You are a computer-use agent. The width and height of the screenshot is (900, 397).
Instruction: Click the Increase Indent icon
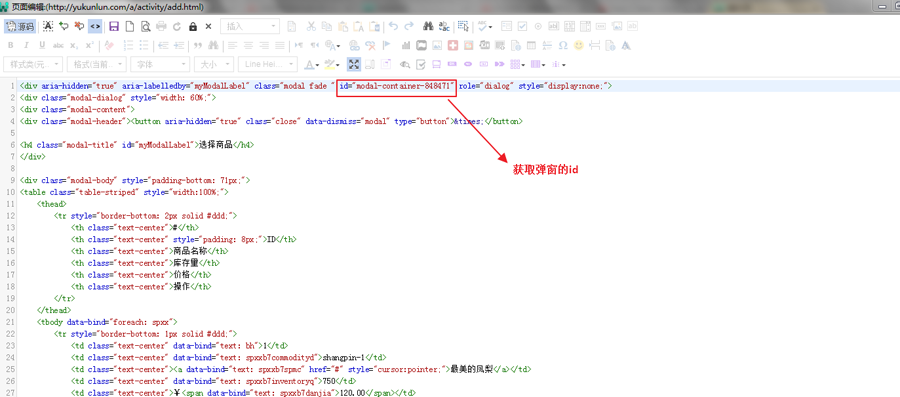(179, 45)
